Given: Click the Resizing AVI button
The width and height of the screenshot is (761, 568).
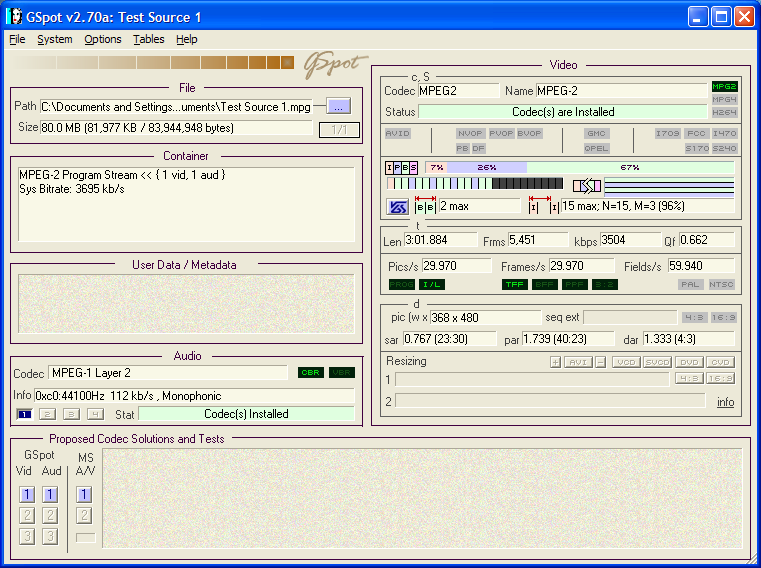Looking at the screenshot, I should (578, 362).
